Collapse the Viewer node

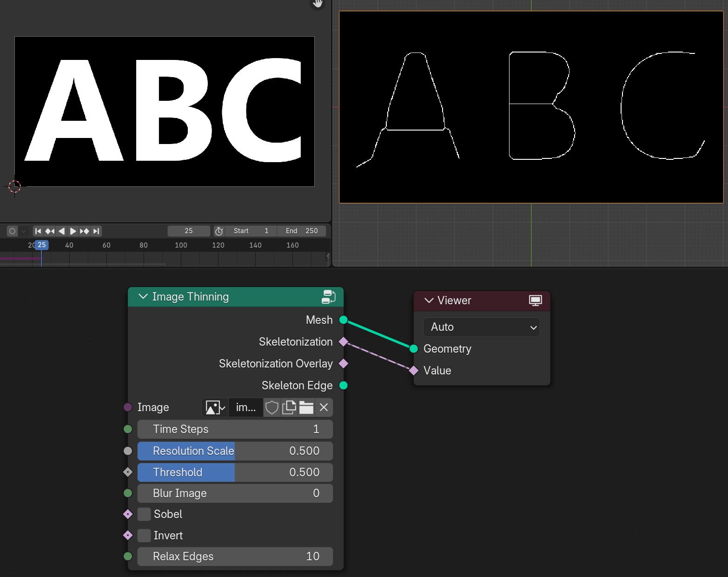[x=429, y=301]
